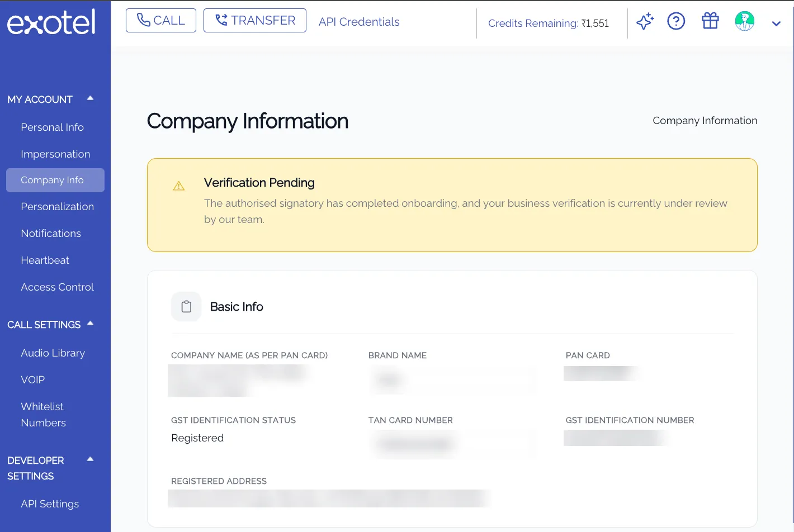Open Personalization settings
Viewport: 794px width, 532px height.
(57, 207)
